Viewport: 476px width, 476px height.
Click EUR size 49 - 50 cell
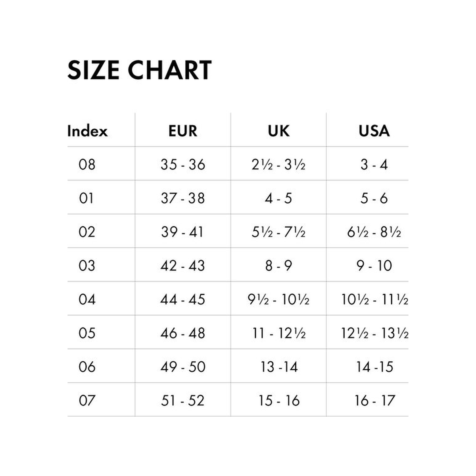pyautogui.click(x=183, y=367)
